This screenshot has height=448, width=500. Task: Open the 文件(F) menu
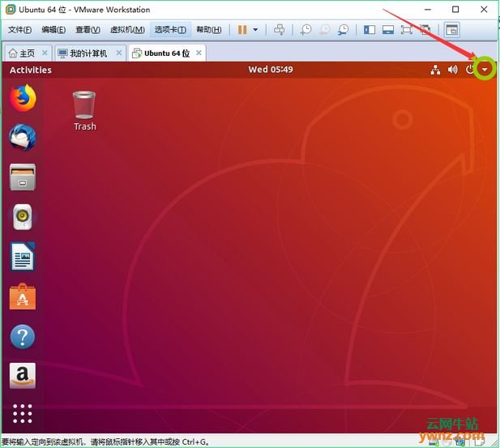(20, 30)
